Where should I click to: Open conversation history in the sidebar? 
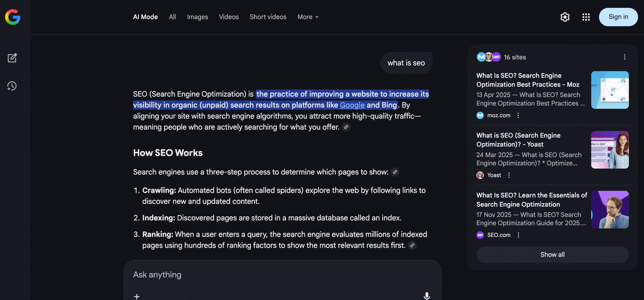point(12,86)
